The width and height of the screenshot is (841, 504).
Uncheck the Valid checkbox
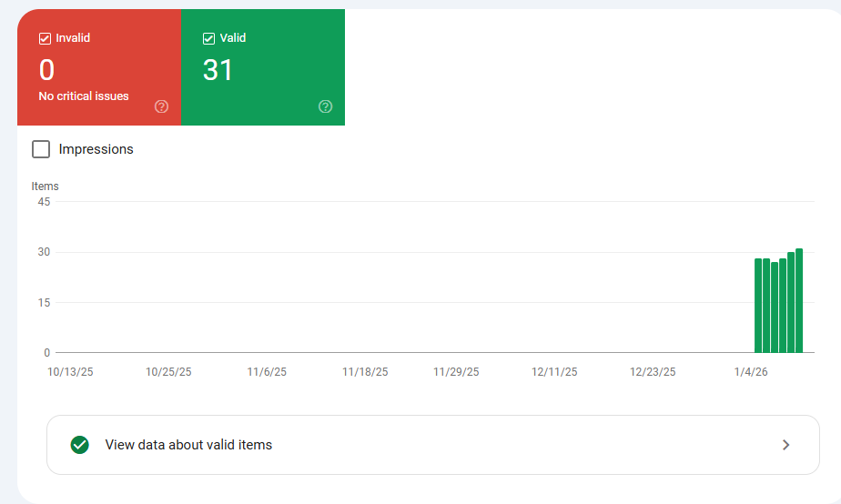208,38
